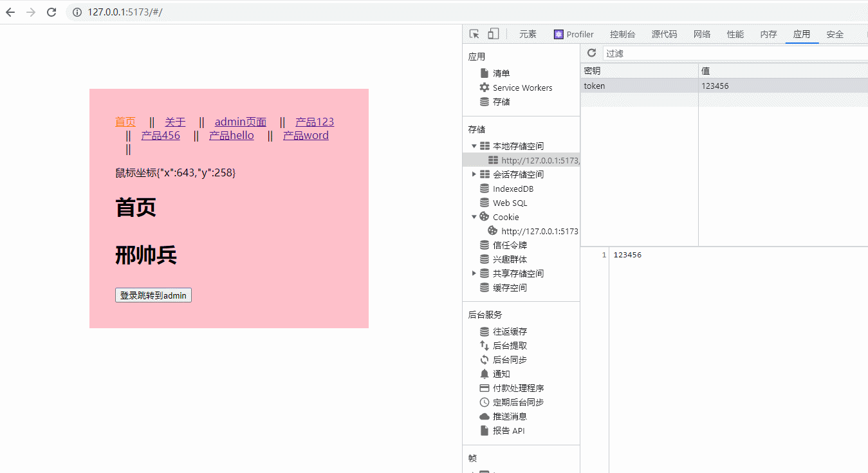
Task: Click the browser address bar URL
Action: pyautogui.click(x=125, y=12)
